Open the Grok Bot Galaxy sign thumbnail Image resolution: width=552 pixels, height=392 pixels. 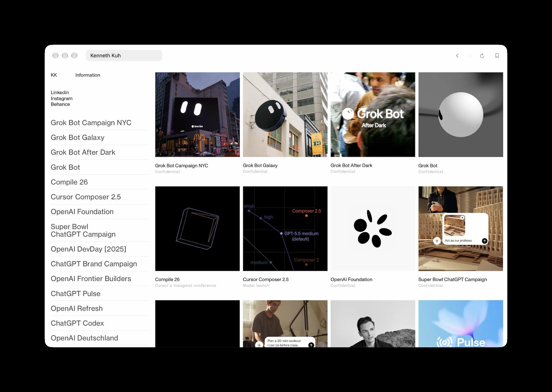[285, 115]
